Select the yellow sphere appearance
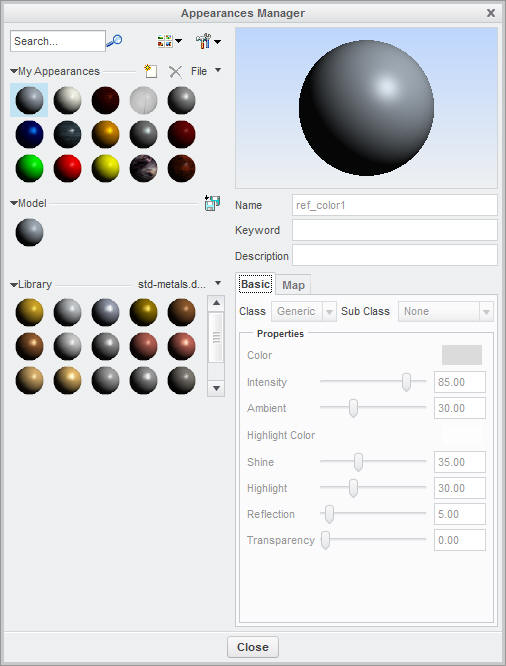Image resolution: width=506 pixels, height=666 pixels. pos(105,168)
